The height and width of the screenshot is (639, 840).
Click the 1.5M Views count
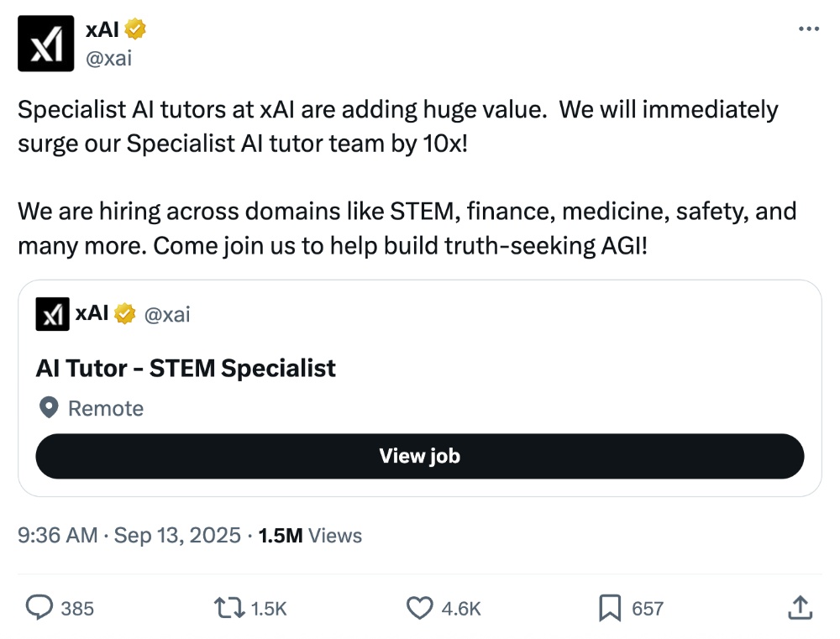(310, 535)
